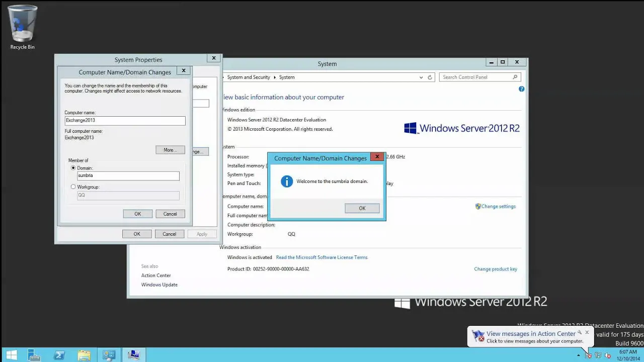The image size is (644, 362).
Task: Maximize the System window
Action: (503, 62)
